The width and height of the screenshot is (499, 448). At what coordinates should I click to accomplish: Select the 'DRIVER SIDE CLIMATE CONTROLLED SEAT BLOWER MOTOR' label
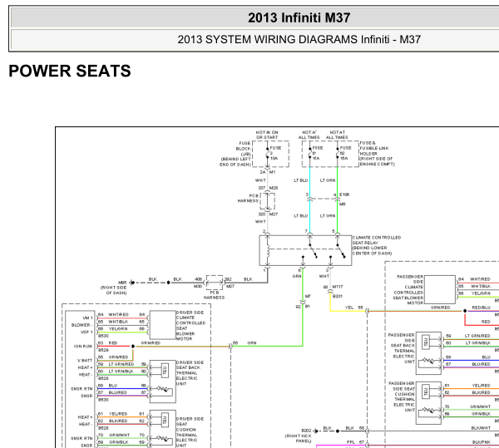(x=190, y=326)
